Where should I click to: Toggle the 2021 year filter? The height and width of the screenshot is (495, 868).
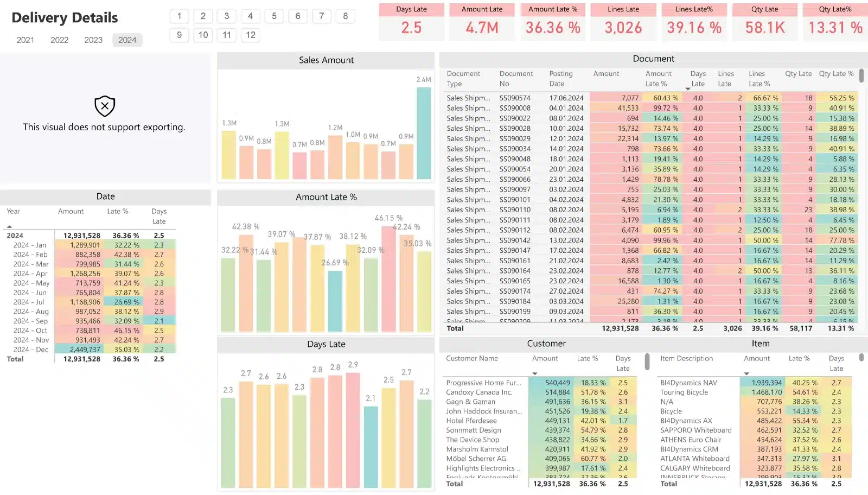[x=25, y=40]
